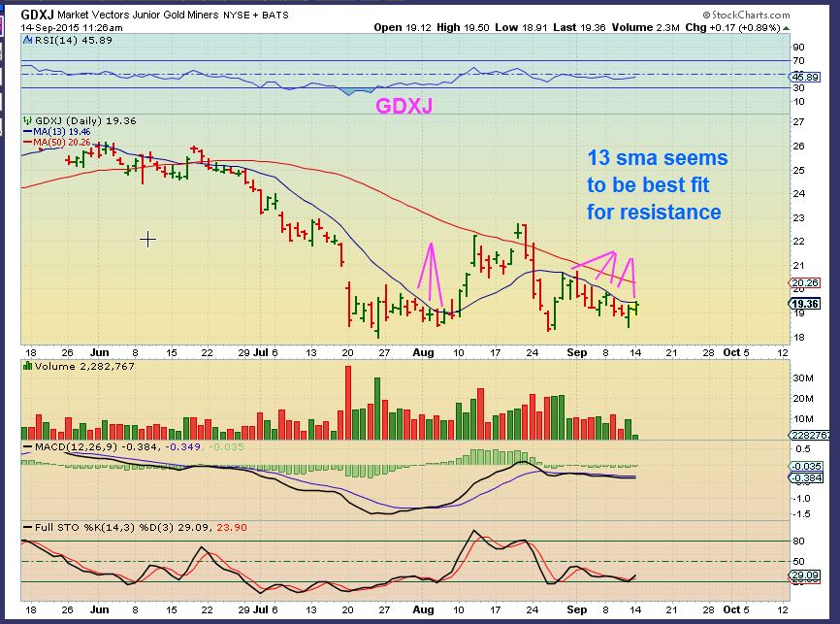Screen dimensions: 840x624
Task: Click the 29.09 stochastic flag on the right axis
Action: [x=805, y=575]
